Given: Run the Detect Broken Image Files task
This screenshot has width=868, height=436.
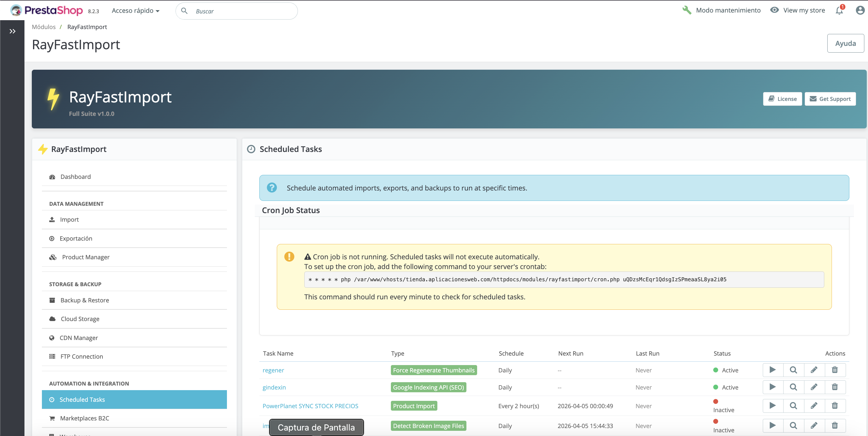Looking at the screenshot, I should (x=773, y=426).
